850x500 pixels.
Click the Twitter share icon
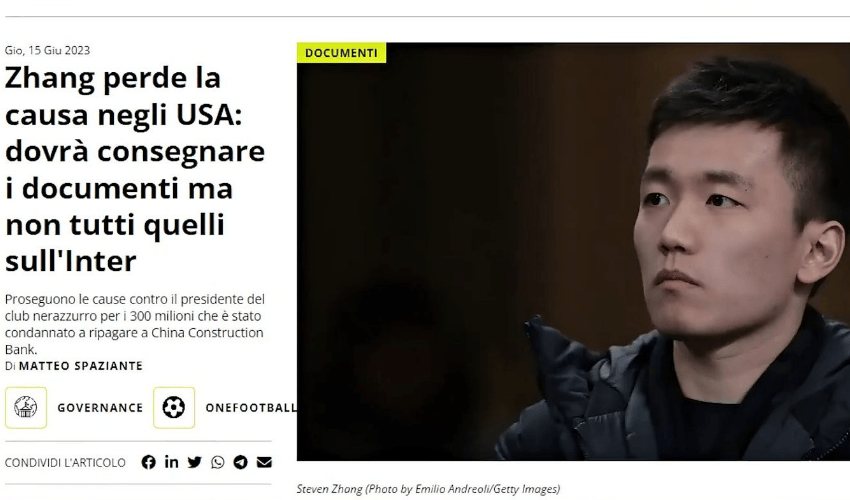coord(195,462)
